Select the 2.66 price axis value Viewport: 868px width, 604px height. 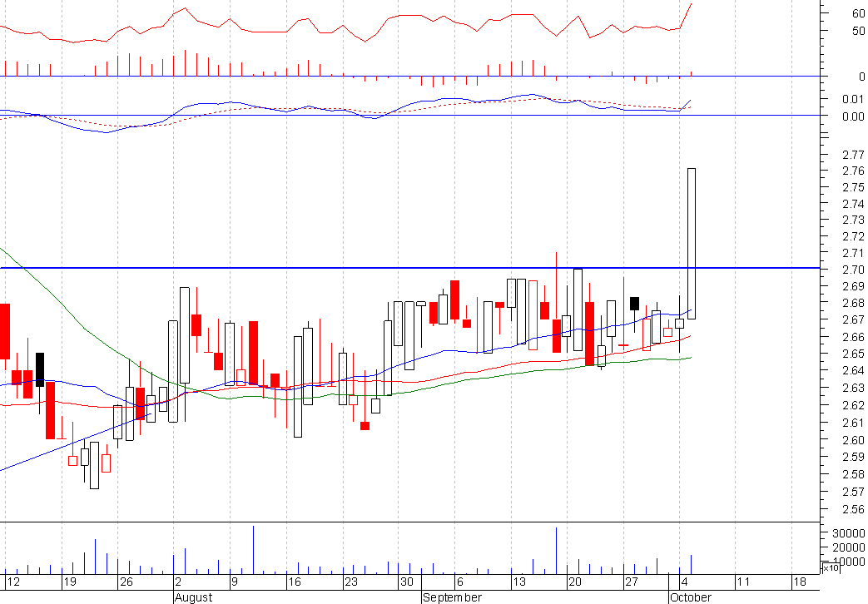(853, 337)
